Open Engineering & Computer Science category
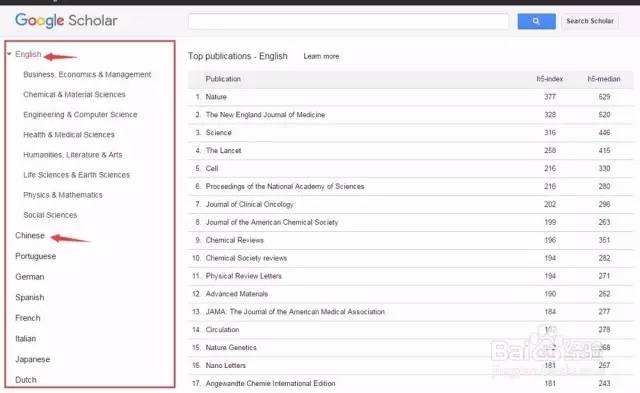The image size is (640, 393). [80, 115]
